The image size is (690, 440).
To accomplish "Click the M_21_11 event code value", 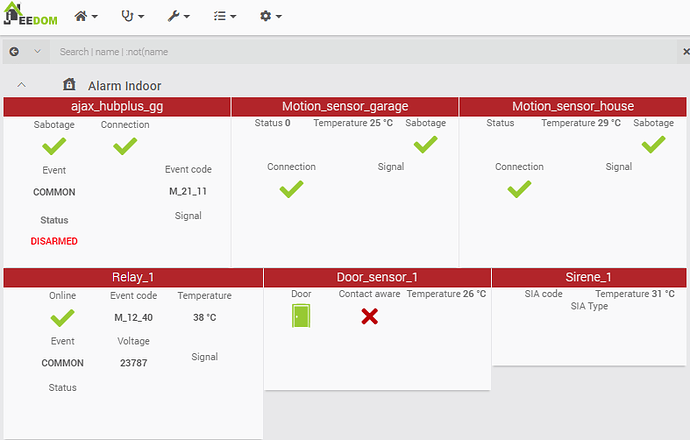I will 188,191.
